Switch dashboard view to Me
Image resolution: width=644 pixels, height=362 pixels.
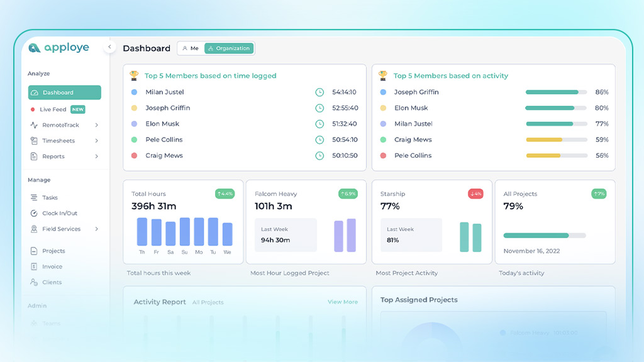click(x=191, y=48)
